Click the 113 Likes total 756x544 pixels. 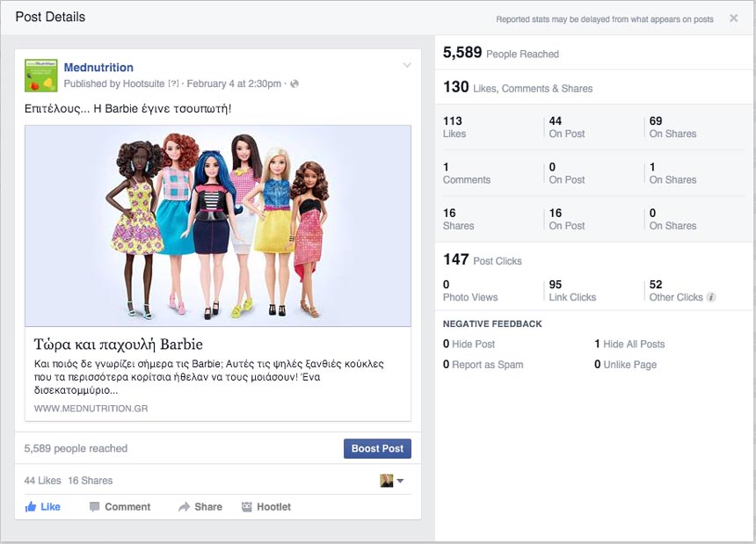coord(454,127)
